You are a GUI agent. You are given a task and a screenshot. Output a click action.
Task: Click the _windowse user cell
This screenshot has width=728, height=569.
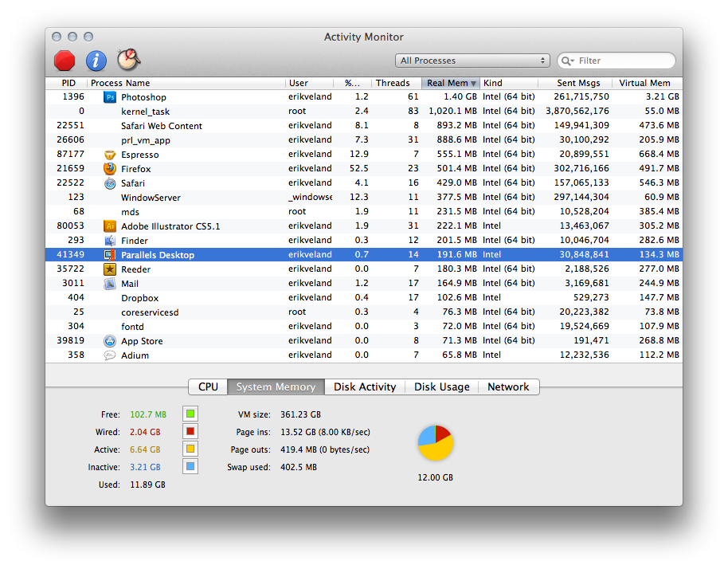310,197
